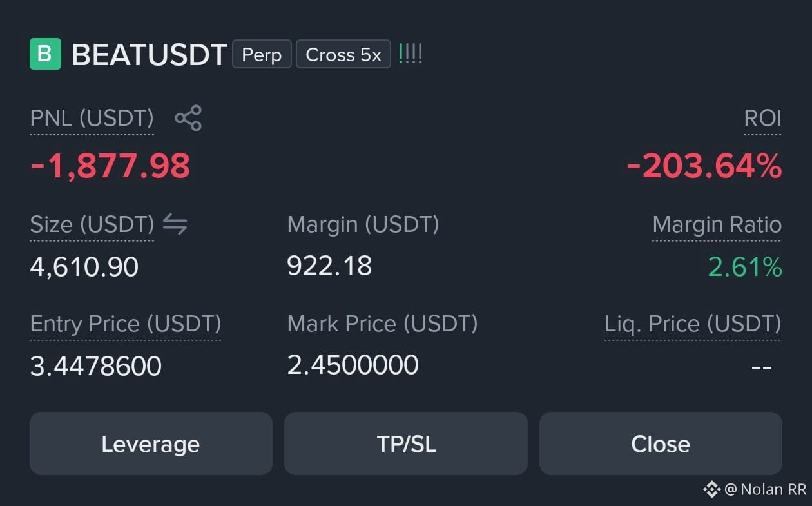Image resolution: width=812 pixels, height=506 pixels.
Task: Open the BEATUSDT symbol title
Action: tap(149, 55)
